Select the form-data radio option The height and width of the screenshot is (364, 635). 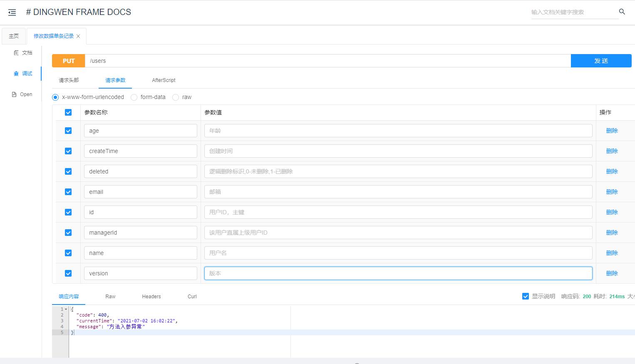tap(134, 97)
